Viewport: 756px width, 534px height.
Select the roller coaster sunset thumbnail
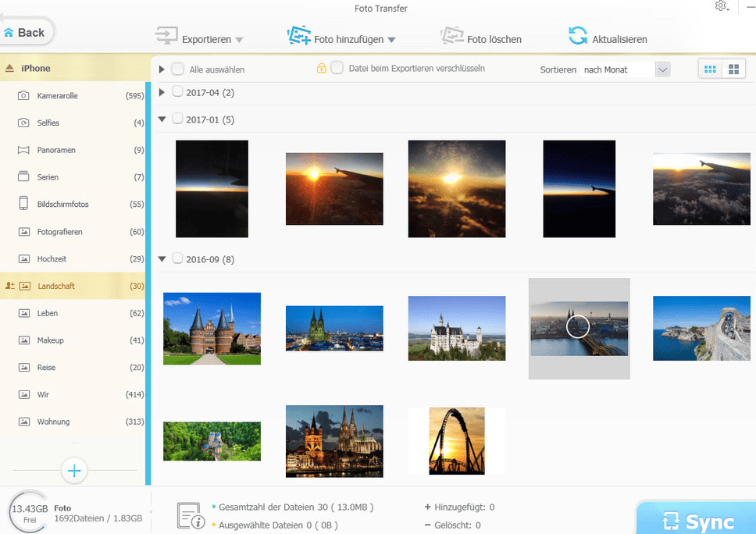[x=456, y=441]
